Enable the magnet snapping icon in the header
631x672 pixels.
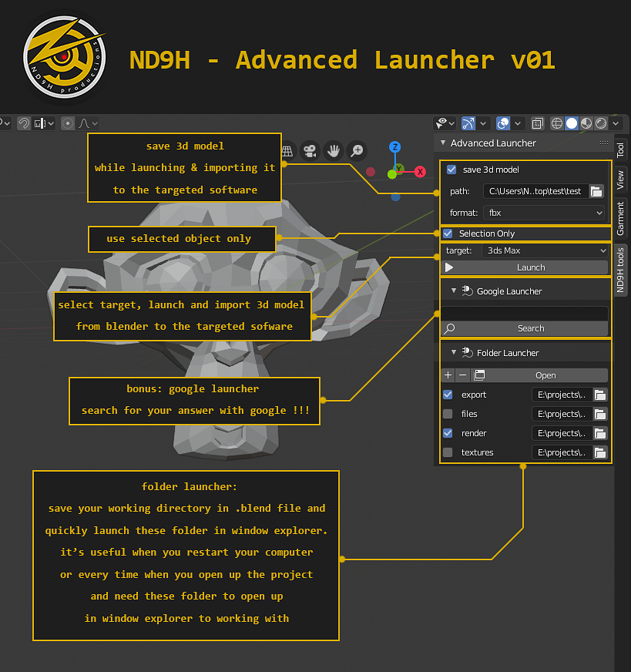[25, 123]
